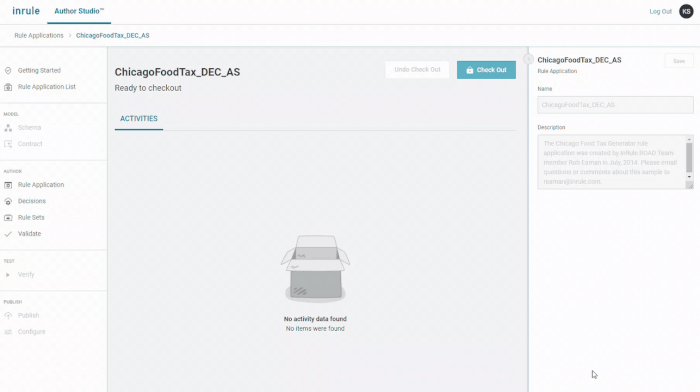Screen dimensions: 700x392
Task: Click the 'Ready to checkout' status text
Action: (148, 88)
